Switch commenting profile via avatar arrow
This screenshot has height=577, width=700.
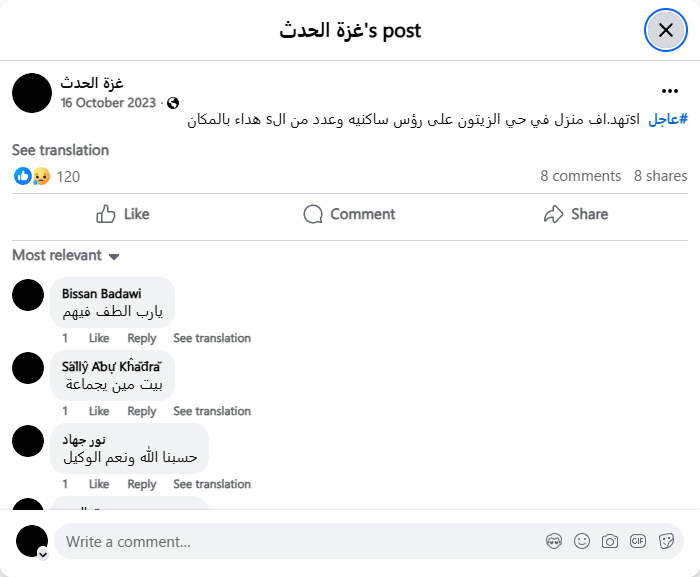[43, 553]
